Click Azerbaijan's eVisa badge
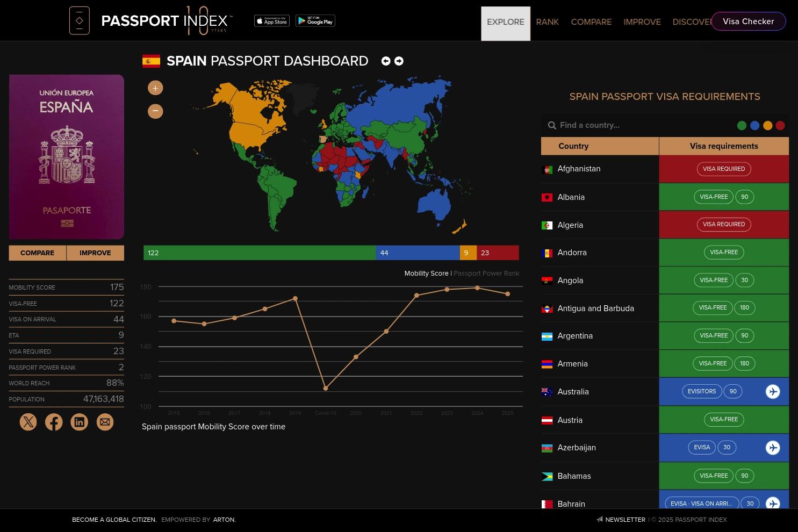Screen dimensions: 798x532 [x=702, y=447]
